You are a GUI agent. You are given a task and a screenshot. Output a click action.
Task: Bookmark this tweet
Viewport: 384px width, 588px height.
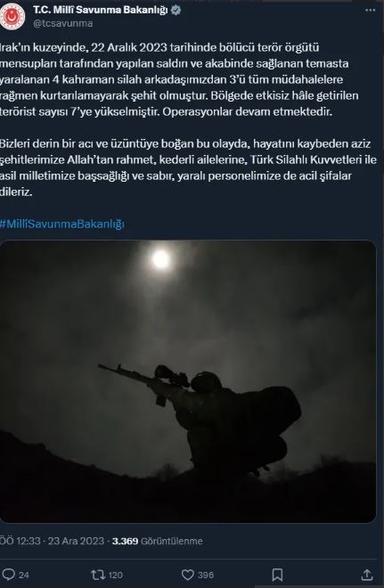pyautogui.click(x=277, y=575)
